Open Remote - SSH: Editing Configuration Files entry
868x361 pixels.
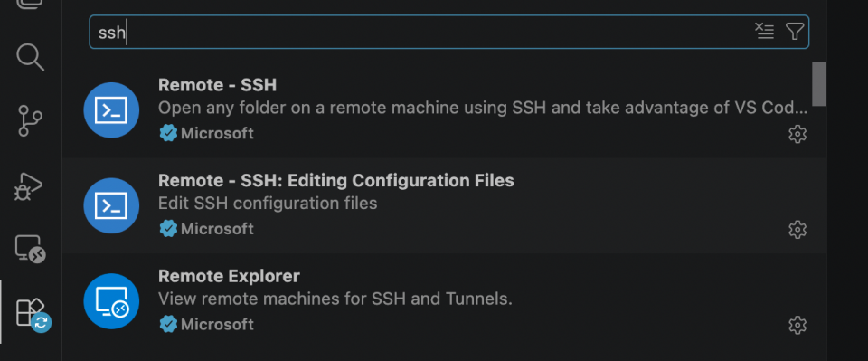click(443, 205)
